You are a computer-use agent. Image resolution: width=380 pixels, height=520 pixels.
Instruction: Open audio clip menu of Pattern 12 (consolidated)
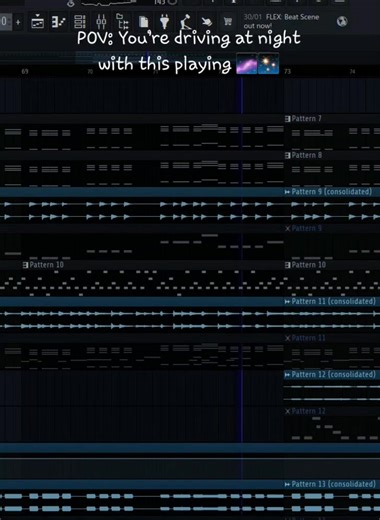click(x=287, y=375)
